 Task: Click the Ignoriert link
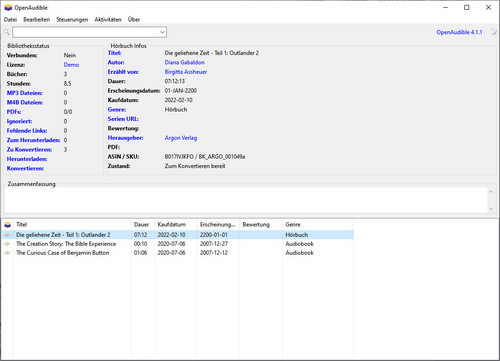click(x=19, y=121)
